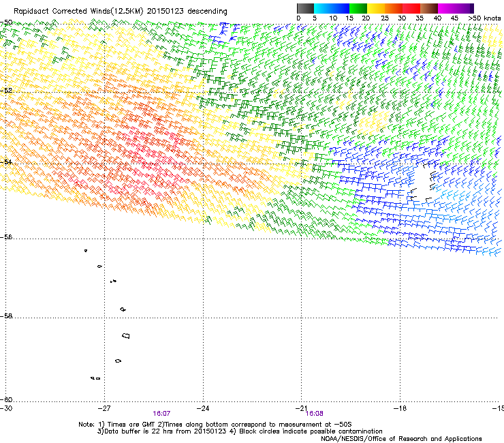Click the latitude label -56

point(6,236)
